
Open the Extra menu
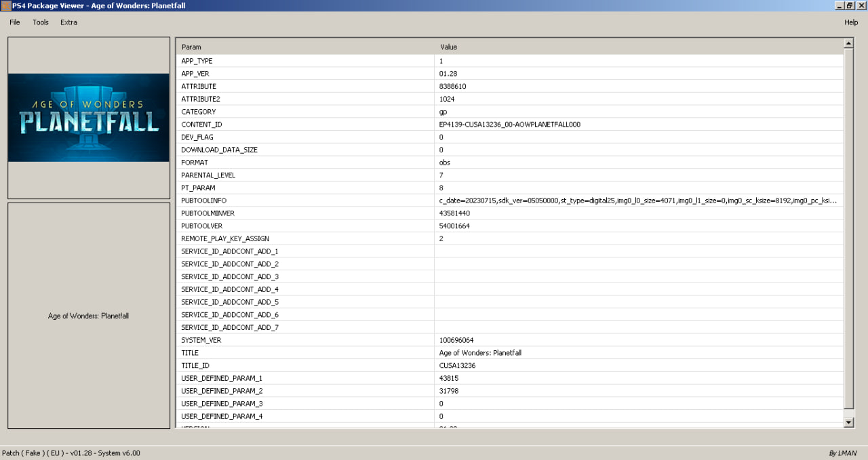tap(68, 22)
